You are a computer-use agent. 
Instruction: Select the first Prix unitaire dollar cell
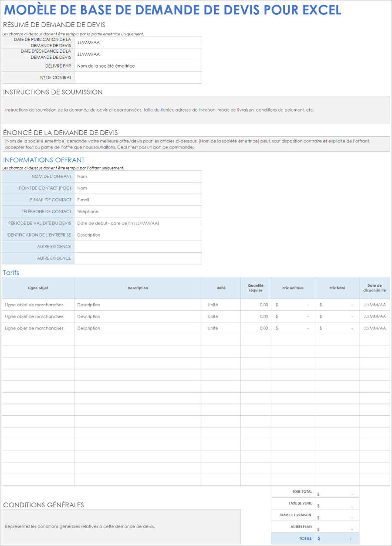[293, 305]
